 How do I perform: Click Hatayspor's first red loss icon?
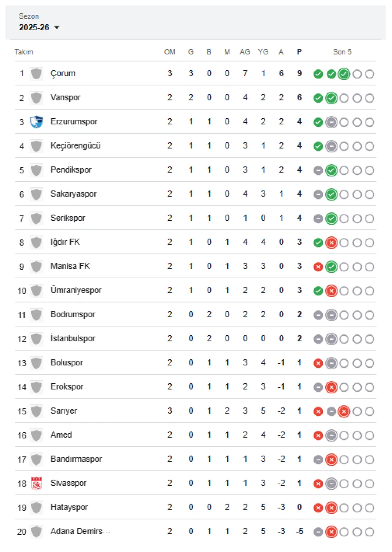tap(318, 508)
